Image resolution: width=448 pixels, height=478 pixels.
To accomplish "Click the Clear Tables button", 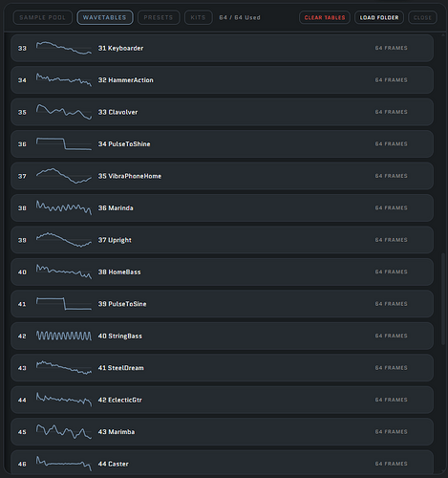I will coord(325,17).
